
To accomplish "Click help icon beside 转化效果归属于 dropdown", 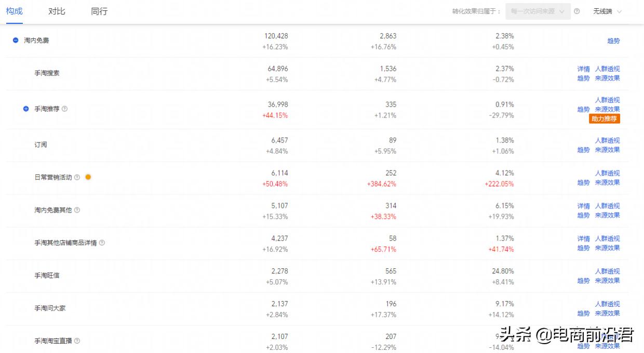I will (x=576, y=11).
